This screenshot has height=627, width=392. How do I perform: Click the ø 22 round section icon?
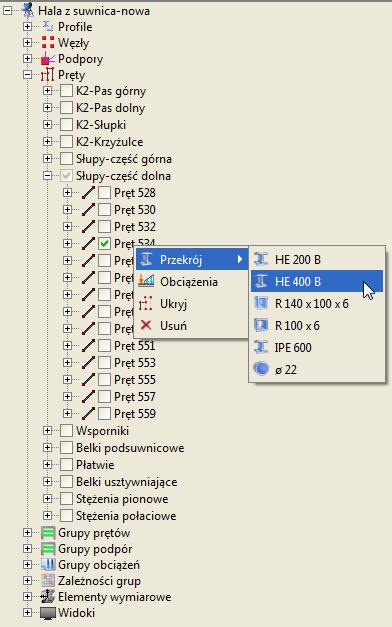coord(261,369)
